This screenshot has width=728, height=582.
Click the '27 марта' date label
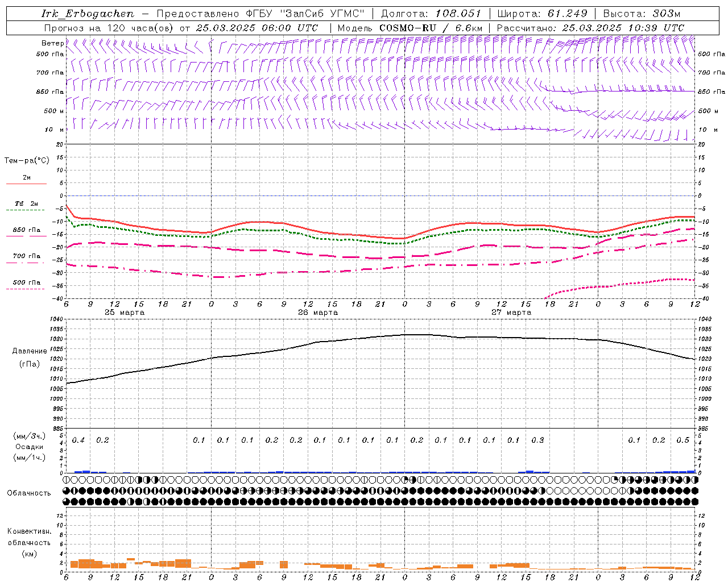(x=511, y=313)
